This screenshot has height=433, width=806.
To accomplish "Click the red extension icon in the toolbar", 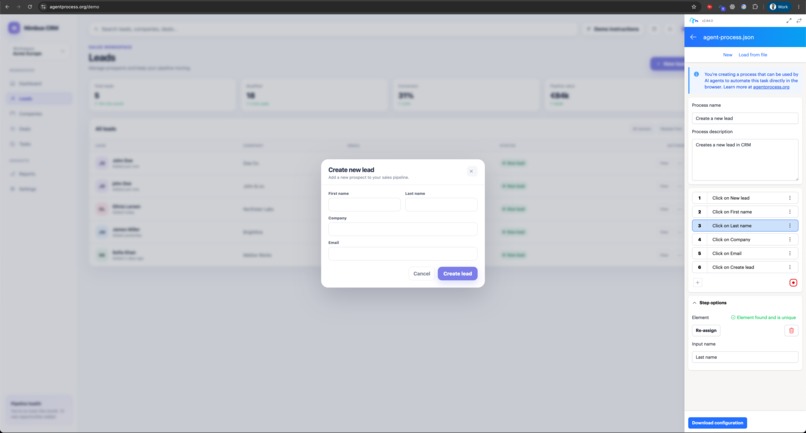I will [x=709, y=7].
